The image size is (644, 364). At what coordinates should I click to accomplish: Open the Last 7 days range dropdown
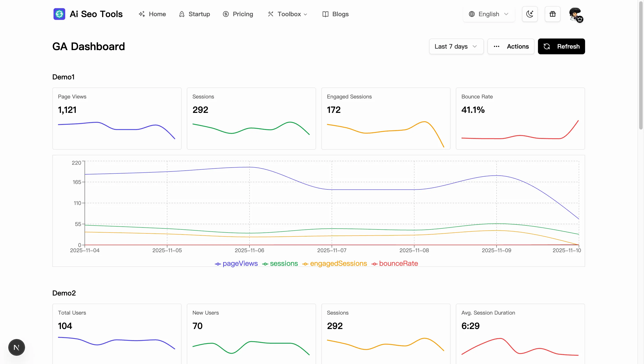[456, 47]
